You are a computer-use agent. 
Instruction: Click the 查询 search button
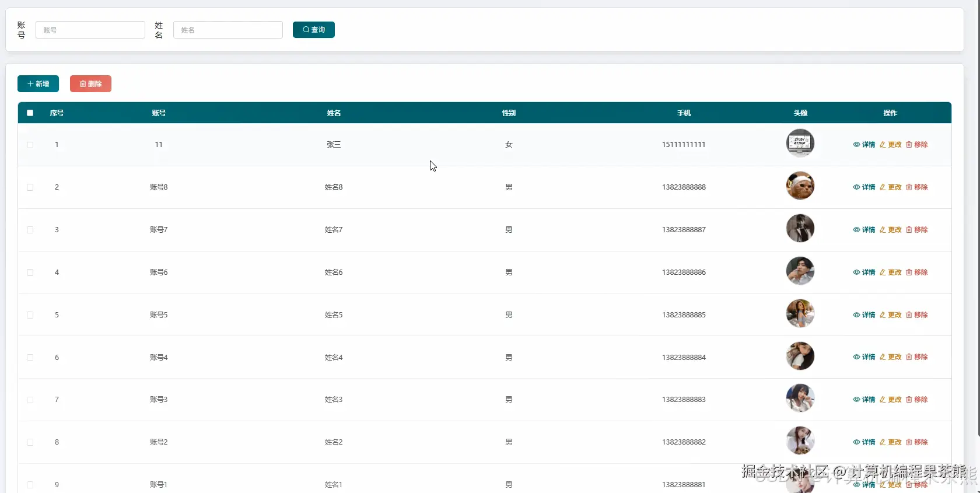pyautogui.click(x=314, y=30)
